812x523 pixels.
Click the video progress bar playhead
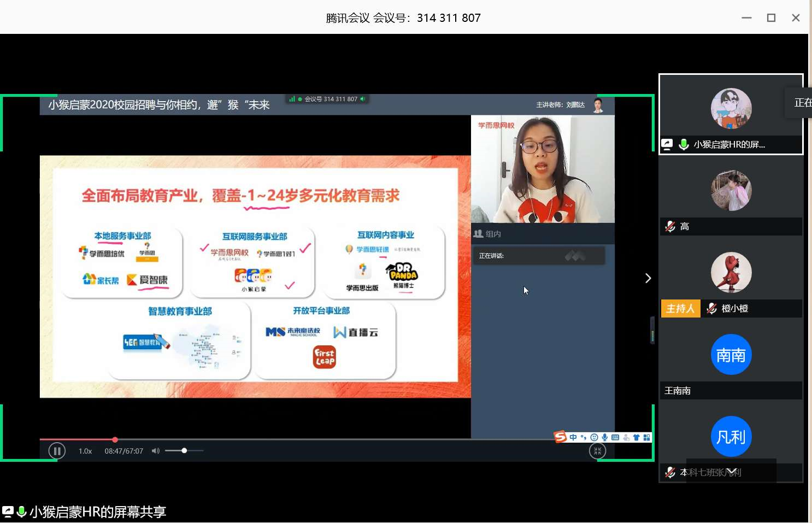(x=115, y=439)
